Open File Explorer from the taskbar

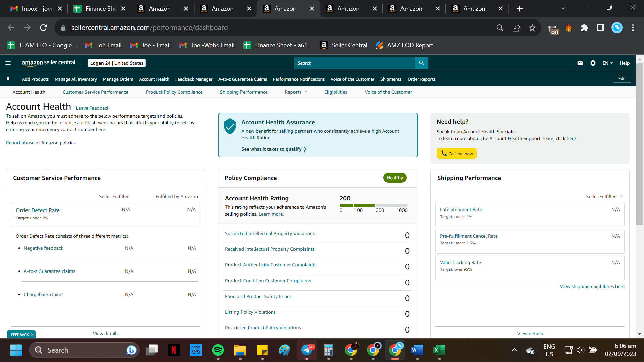(240, 350)
